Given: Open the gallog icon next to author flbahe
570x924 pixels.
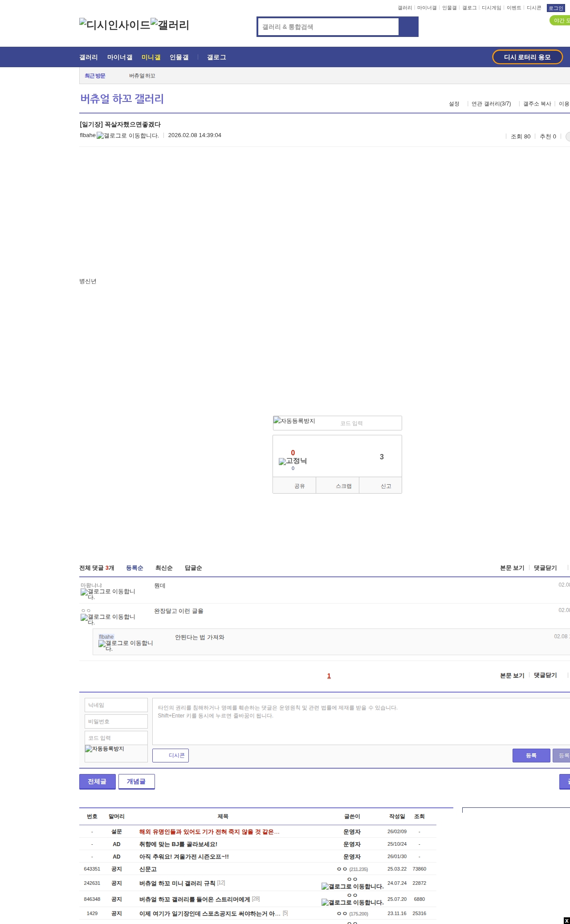Looking at the screenshot, I should coord(128,136).
